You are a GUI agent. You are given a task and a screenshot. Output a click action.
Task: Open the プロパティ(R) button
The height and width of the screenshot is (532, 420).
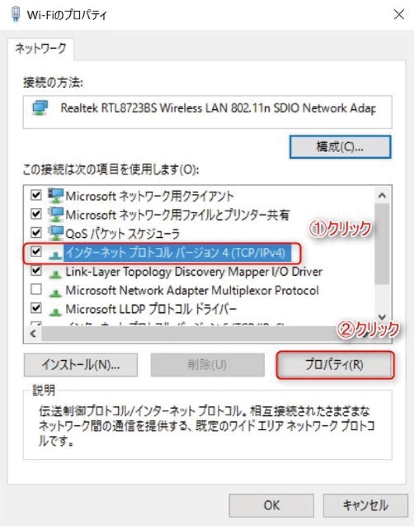pos(334,364)
